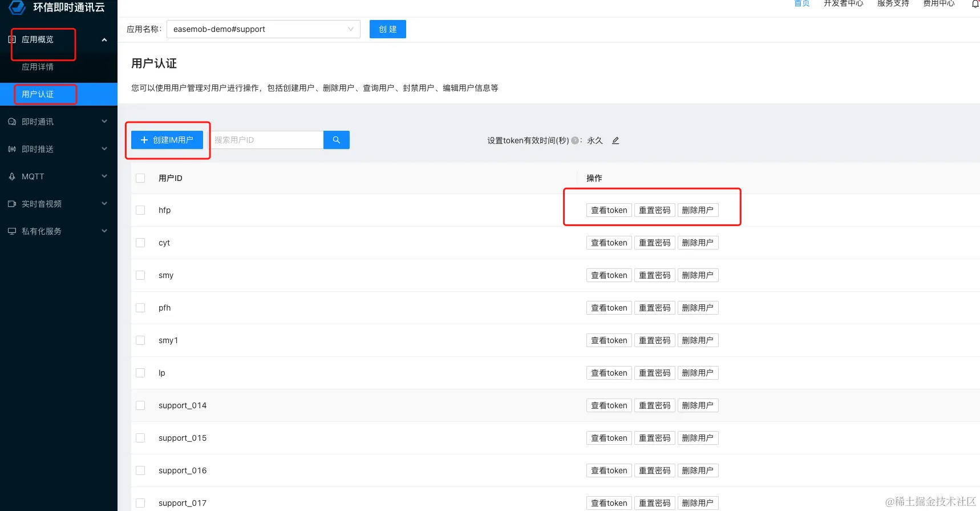Click the question mark help icon by token time
Image resolution: width=980 pixels, height=511 pixels.
[x=575, y=140]
